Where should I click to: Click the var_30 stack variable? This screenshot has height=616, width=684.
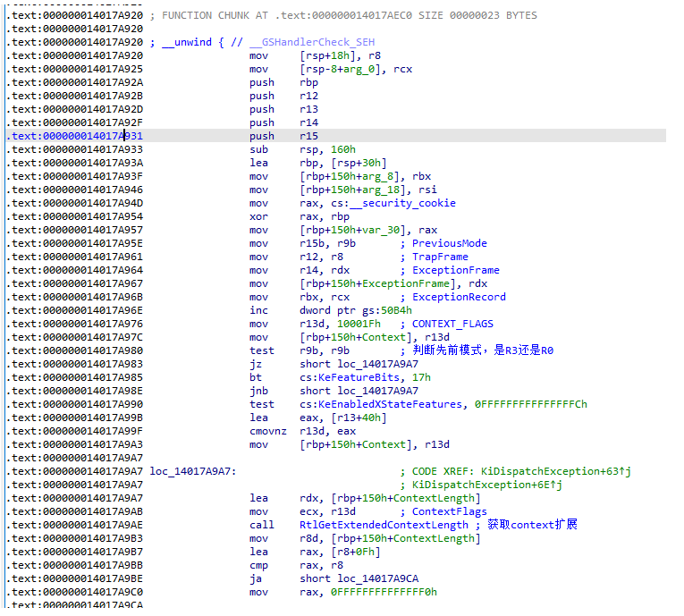tap(384, 230)
